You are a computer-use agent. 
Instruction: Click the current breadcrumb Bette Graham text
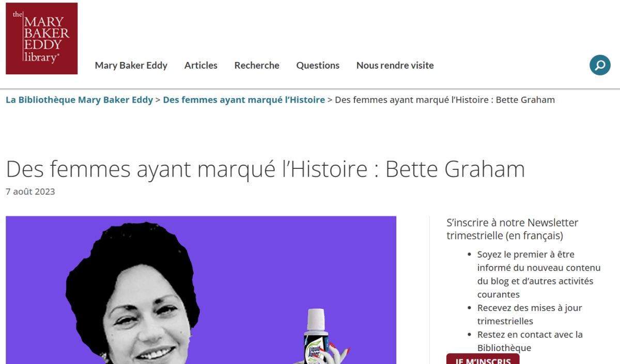pyautogui.click(x=445, y=100)
